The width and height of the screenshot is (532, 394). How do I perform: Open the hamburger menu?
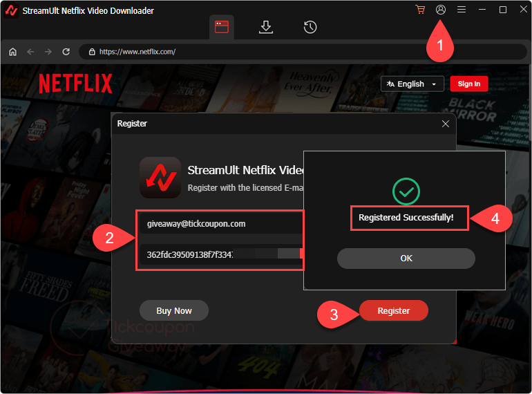point(461,10)
